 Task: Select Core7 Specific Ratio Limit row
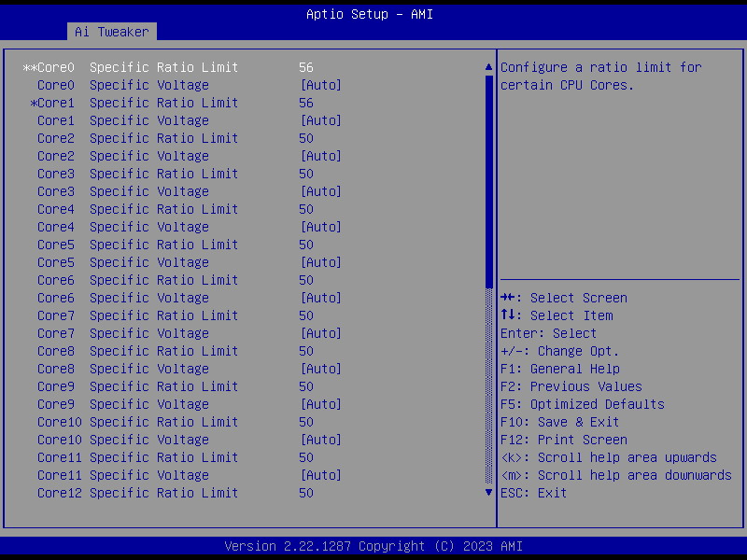click(x=176, y=315)
